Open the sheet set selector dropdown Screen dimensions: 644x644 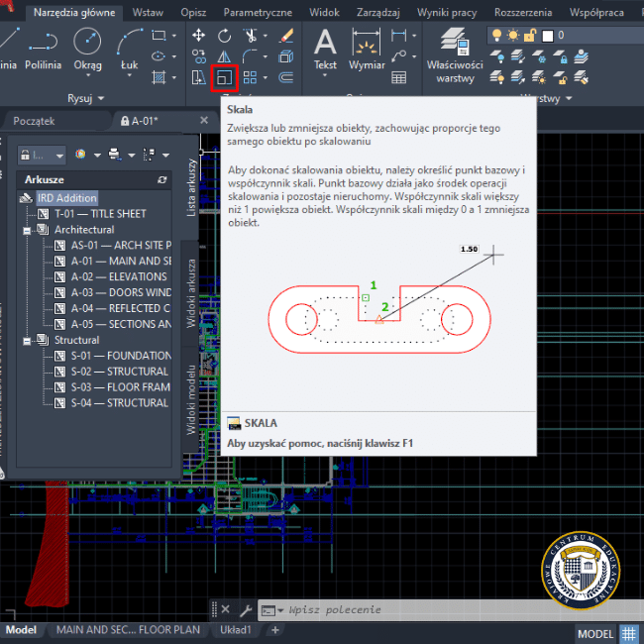coord(42,156)
